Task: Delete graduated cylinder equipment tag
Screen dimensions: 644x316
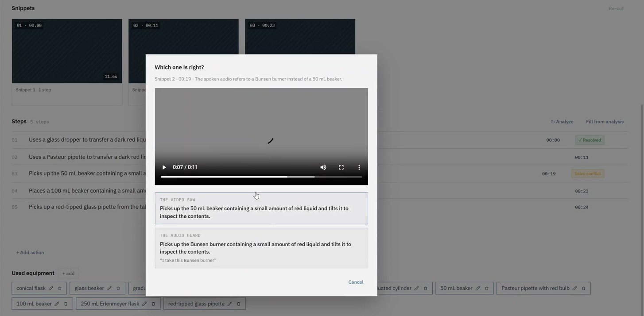Action: click(x=425, y=289)
